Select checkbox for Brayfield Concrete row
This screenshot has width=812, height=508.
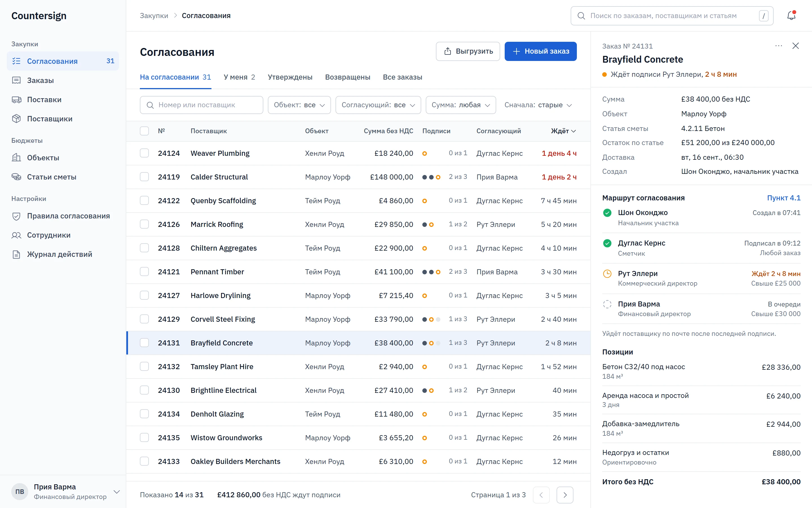pyautogui.click(x=144, y=343)
